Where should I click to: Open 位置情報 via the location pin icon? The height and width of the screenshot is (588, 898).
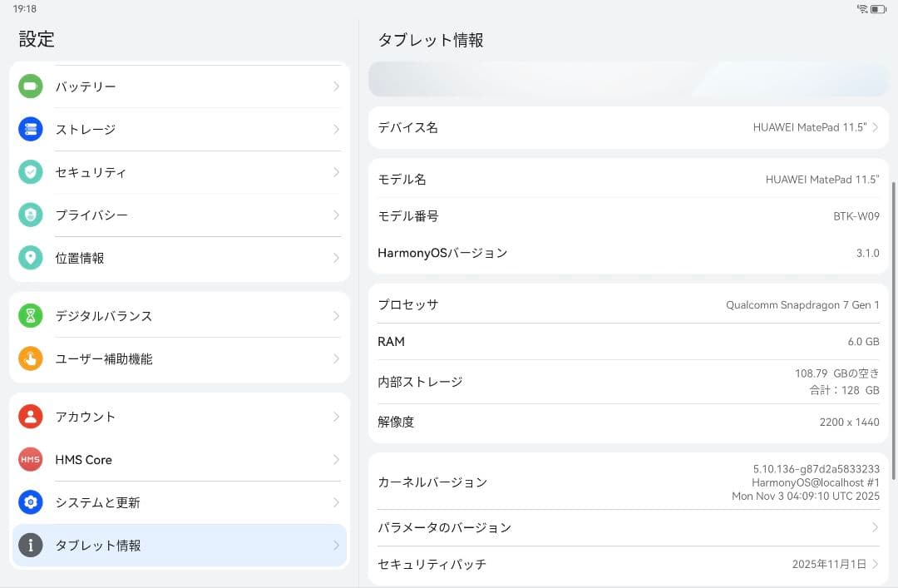coord(30,258)
